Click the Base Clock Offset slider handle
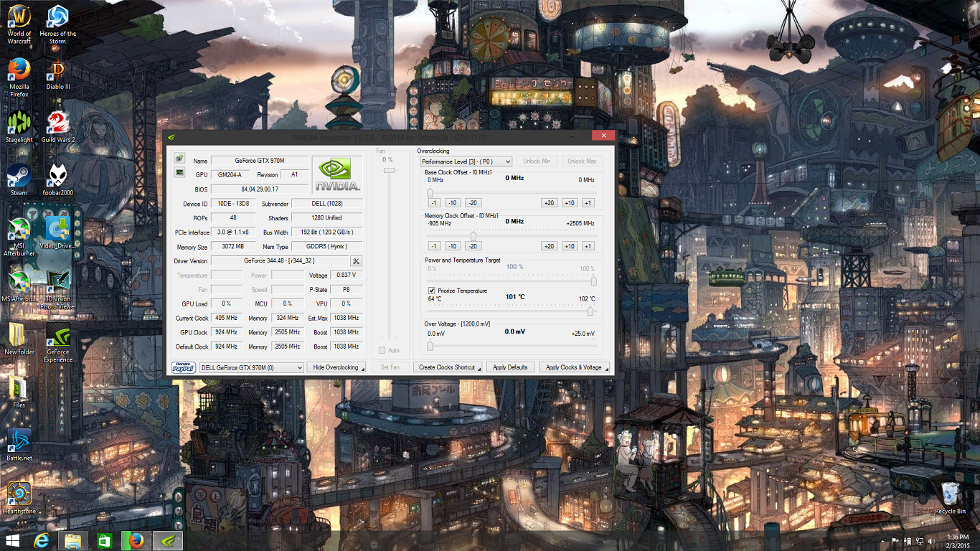Screen dimensions: 980x551 [430, 192]
